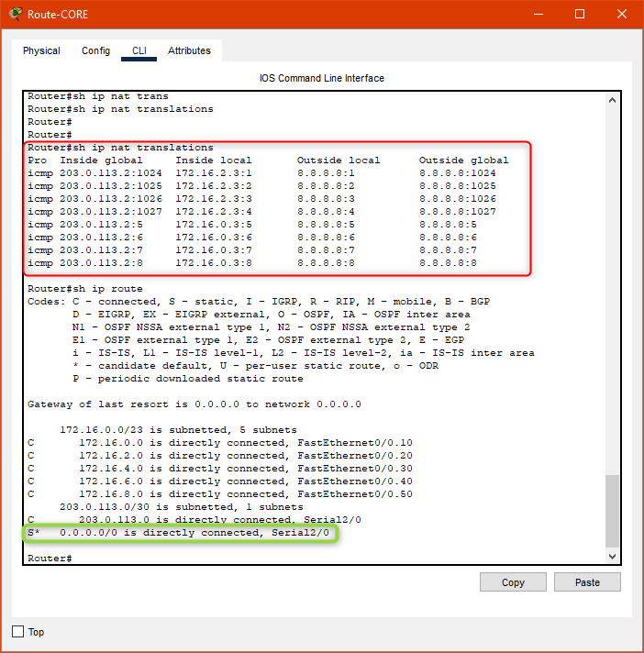Click the Route-CORE window icon

(x=16, y=14)
